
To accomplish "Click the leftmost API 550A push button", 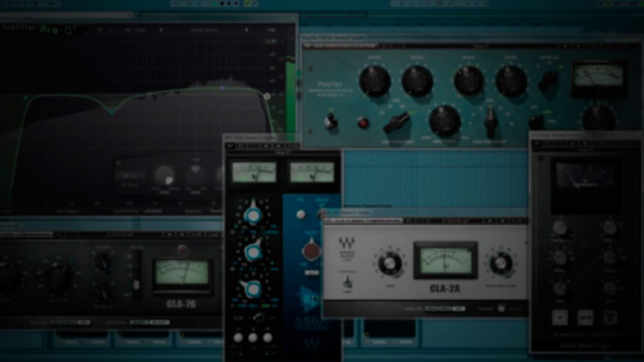I will click(x=238, y=337).
